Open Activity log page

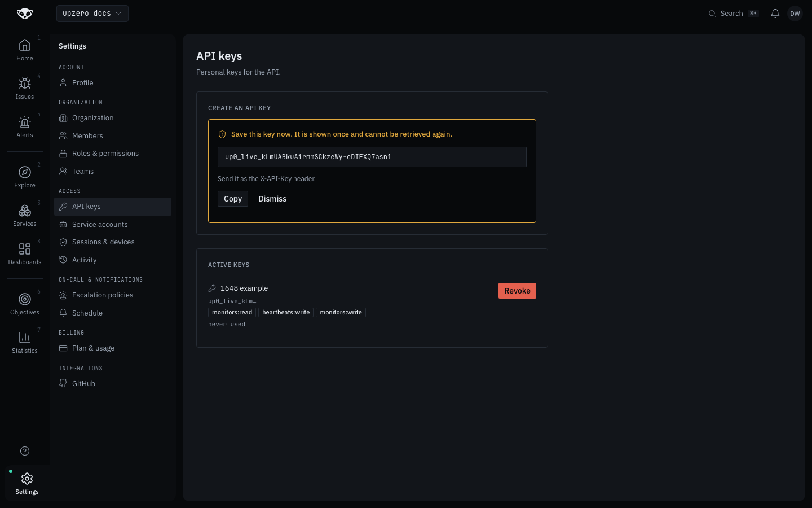pos(113,260)
